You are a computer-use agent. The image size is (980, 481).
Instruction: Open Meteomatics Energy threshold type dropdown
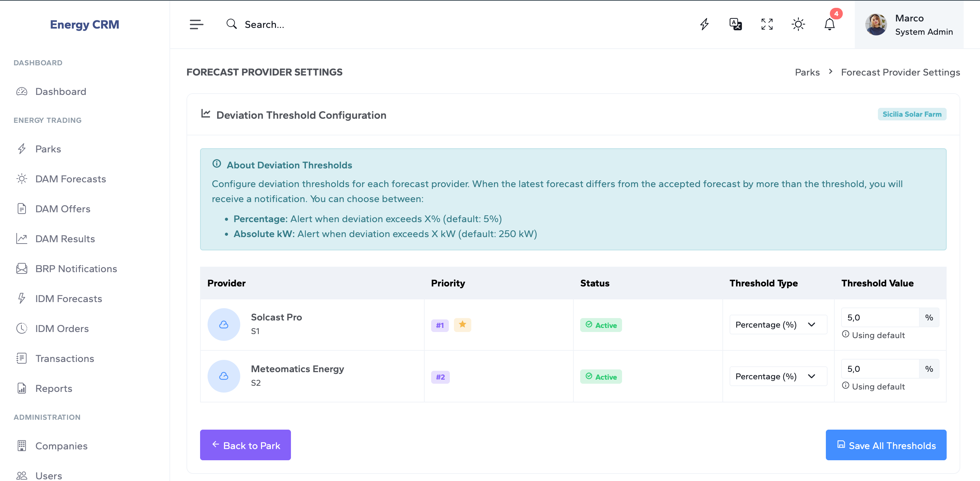click(778, 377)
